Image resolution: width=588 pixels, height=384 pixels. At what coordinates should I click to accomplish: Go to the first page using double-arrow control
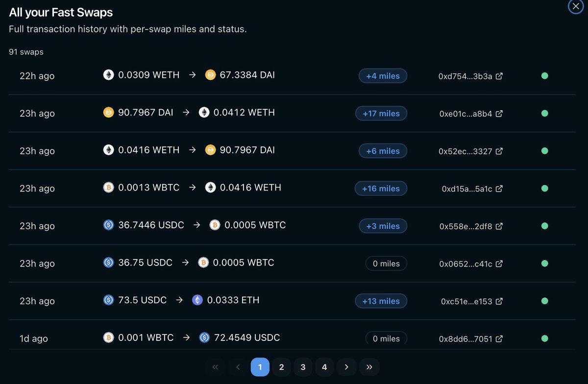point(215,366)
